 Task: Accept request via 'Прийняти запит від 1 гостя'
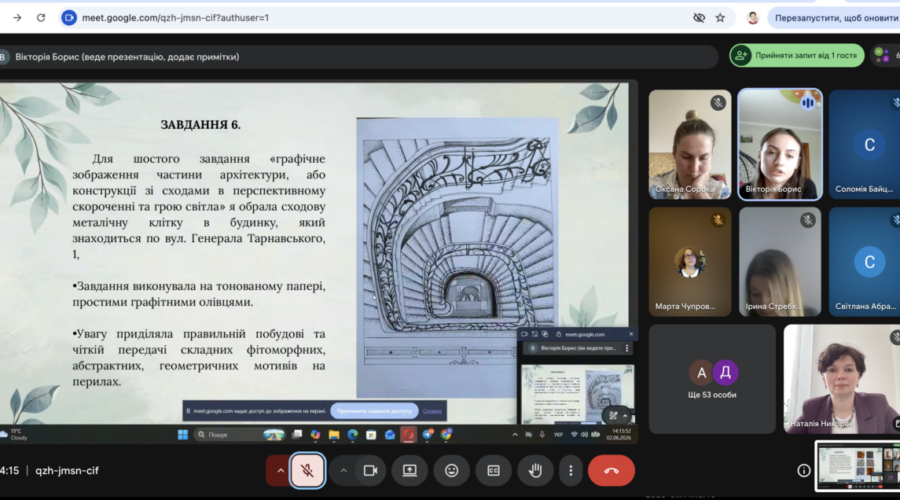pos(797,56)
